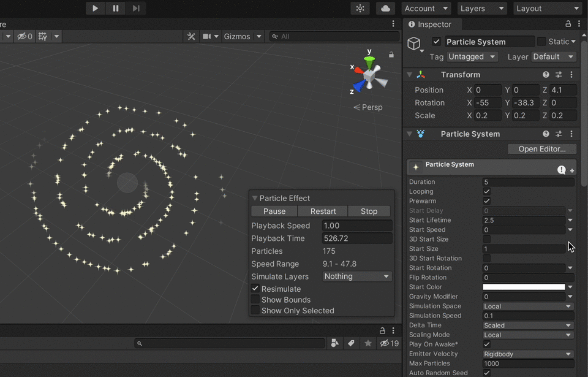Open the GameObject cube icon picker
Image resolution: width=588 pixels, height=377 pixels.
415,44
